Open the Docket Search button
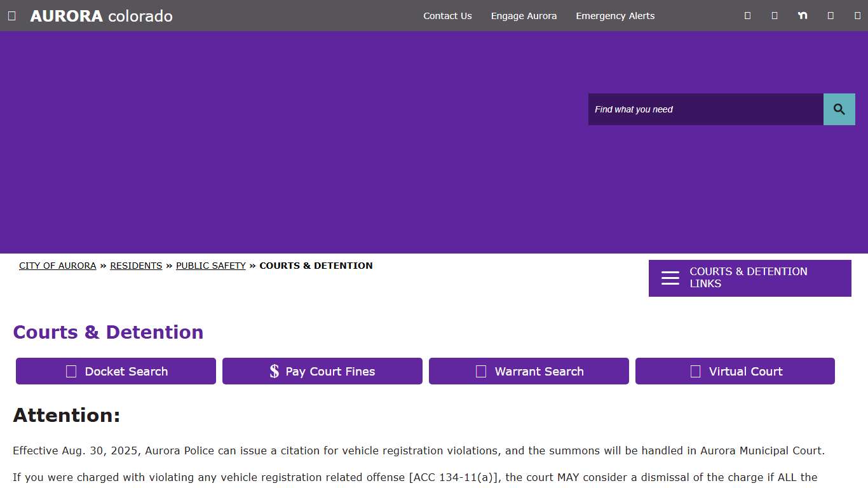The image size is (868, 488). click(116, 371)
